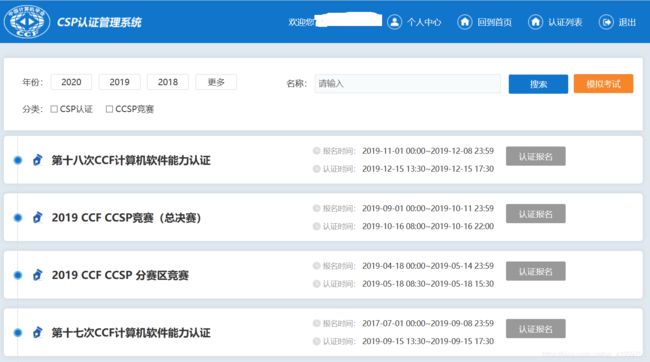Screen dimensions: 650x362
Task: Filter by year 2020
Action: point(71,82)
